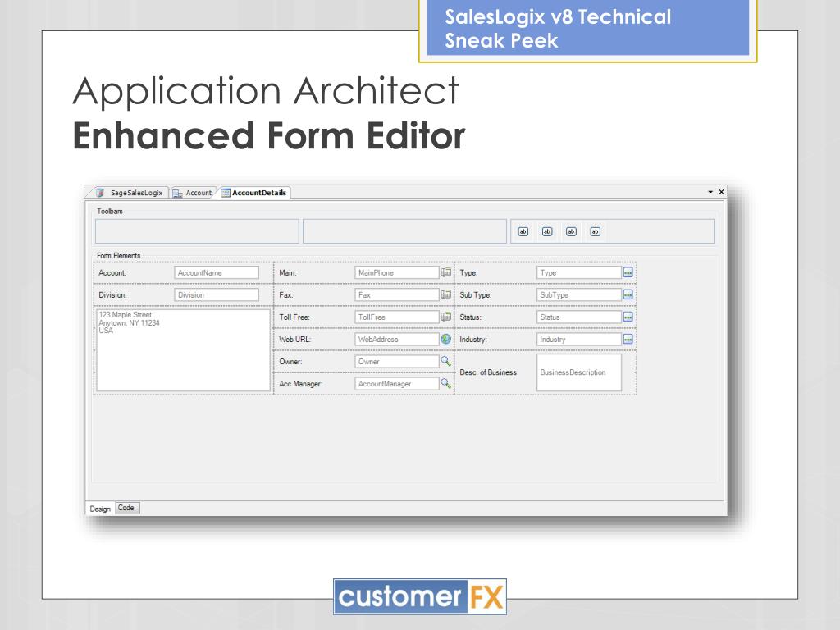Select the address box with 123 Maple Street
Viewport: 840px width, 630px height.
pyautogui.click(x=183, y=350)
